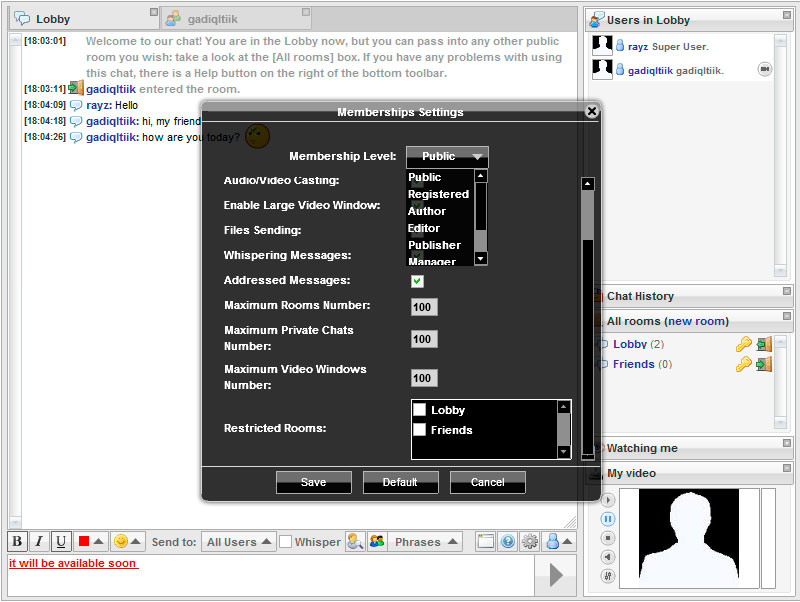Open the Phrases dropdown

(425, 542)
